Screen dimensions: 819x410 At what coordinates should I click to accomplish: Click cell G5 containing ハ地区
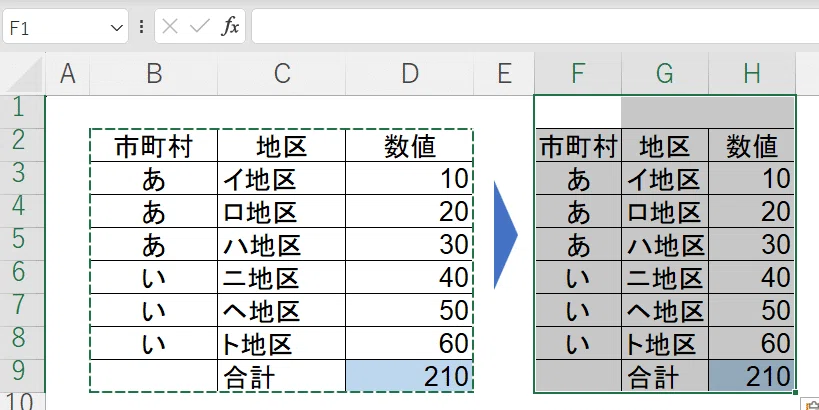[x=665, y=244]
